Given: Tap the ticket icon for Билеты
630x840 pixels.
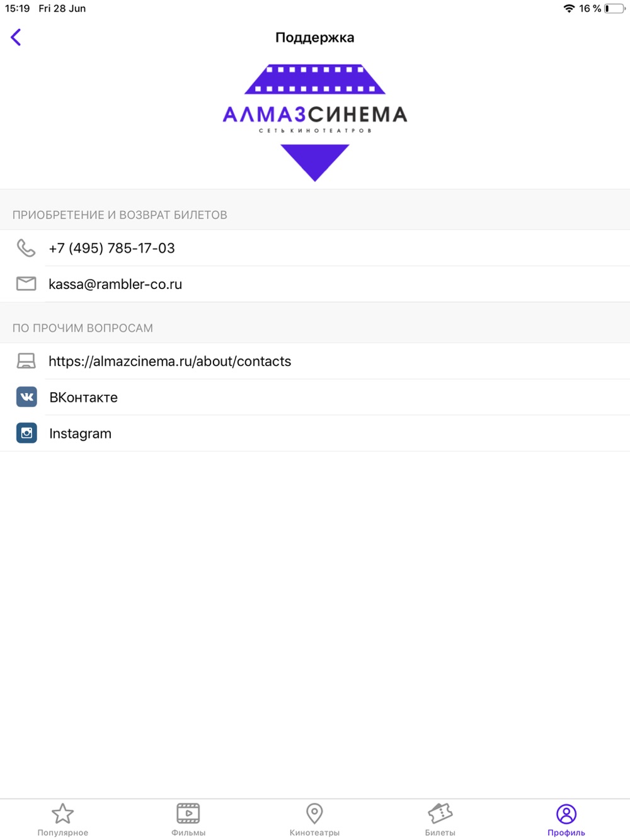Looking at the screenshot, I should [x=440, y=814].
